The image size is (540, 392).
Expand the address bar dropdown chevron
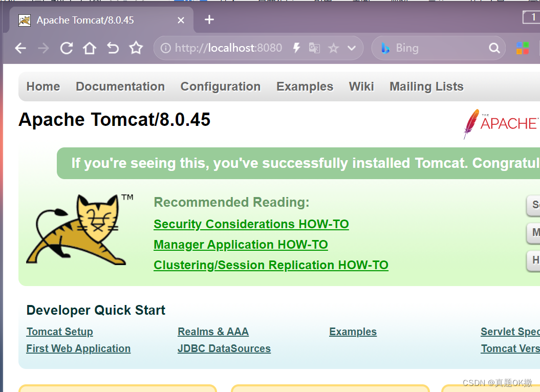pos(352,48)
